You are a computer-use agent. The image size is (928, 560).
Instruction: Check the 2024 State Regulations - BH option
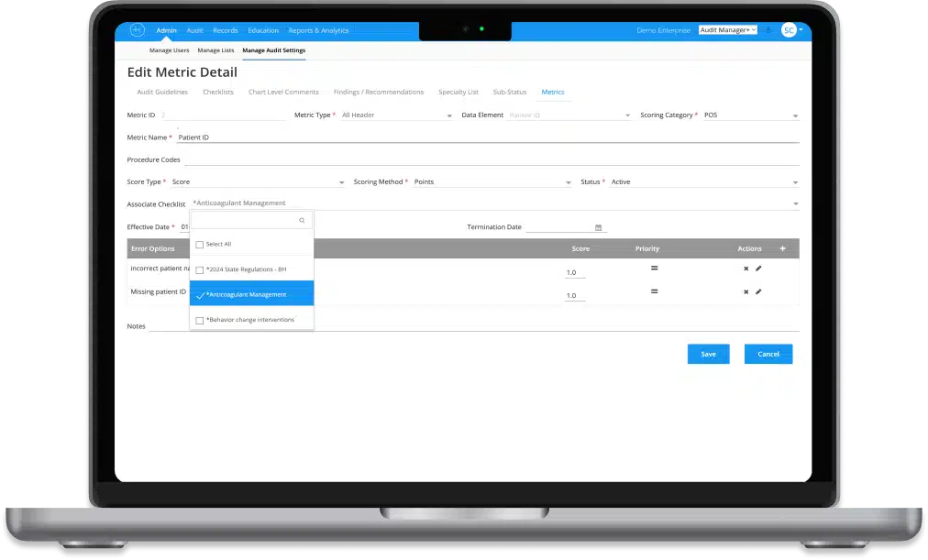pos(200,269)
